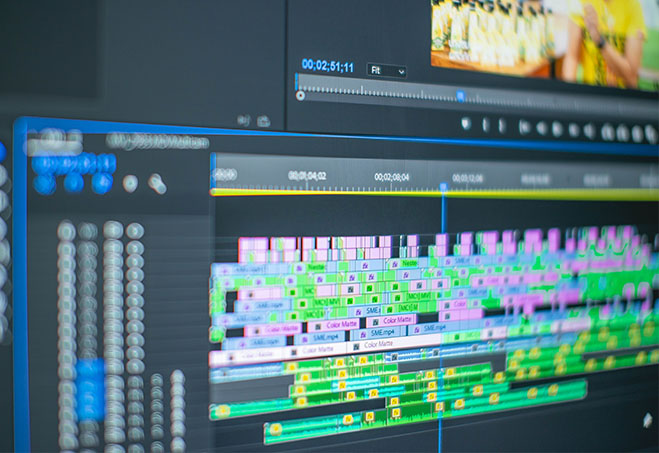Click the wrench settings icon in the timeline header

pyautogui.click(x=157, y=184)
